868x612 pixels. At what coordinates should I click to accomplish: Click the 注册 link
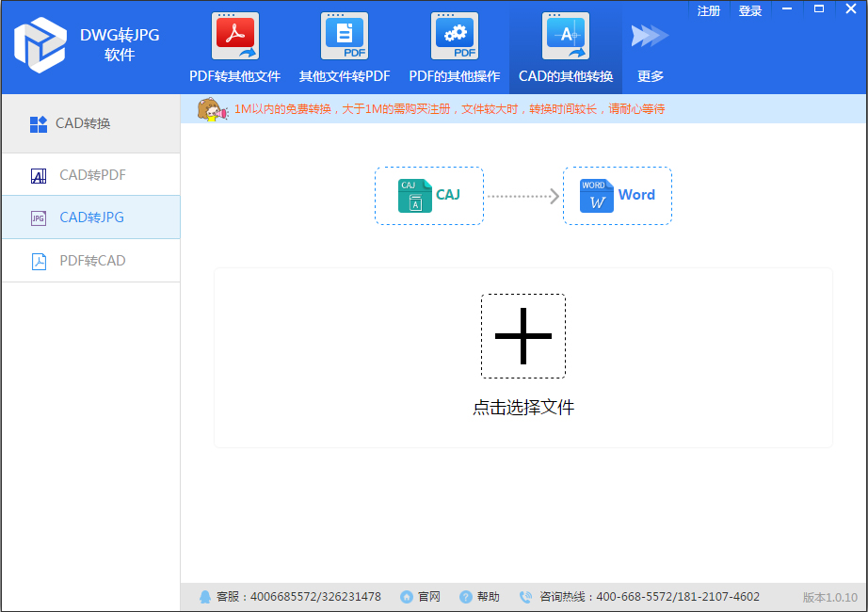[x=708, y=9]
